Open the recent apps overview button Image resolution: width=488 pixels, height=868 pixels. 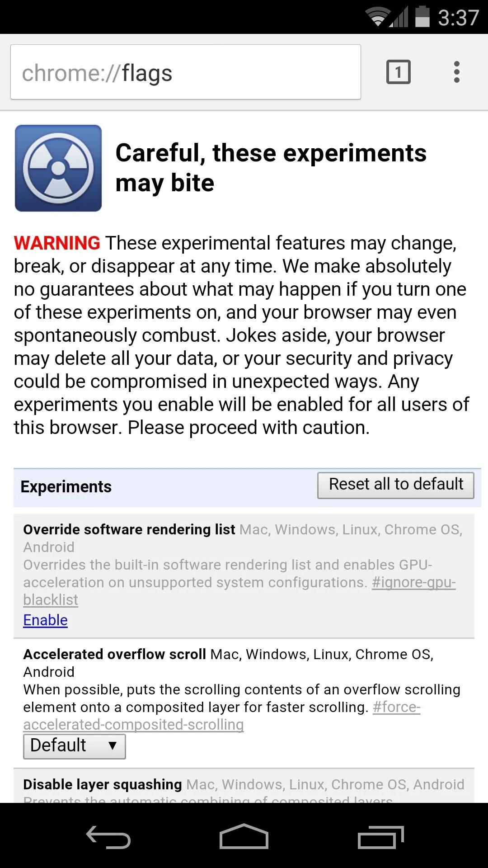(380, 837)
